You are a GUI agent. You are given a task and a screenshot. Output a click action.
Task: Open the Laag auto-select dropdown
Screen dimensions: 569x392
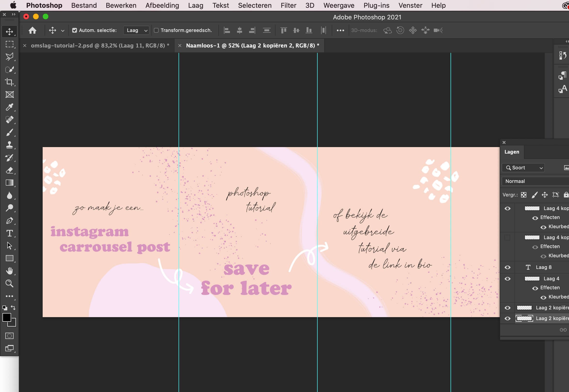136,30
